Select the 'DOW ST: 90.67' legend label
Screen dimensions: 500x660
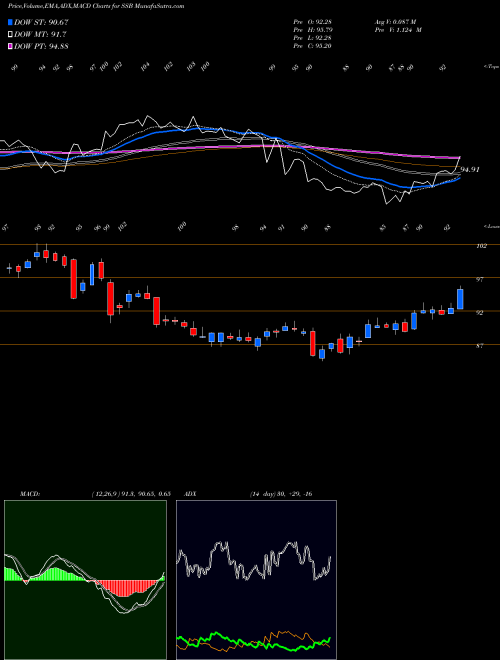41,22
